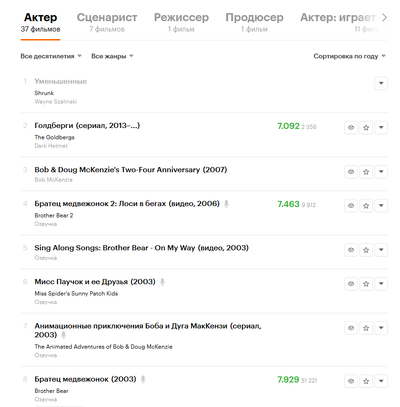Mark Мисс Паучок as watched

(x=351, y=284)
